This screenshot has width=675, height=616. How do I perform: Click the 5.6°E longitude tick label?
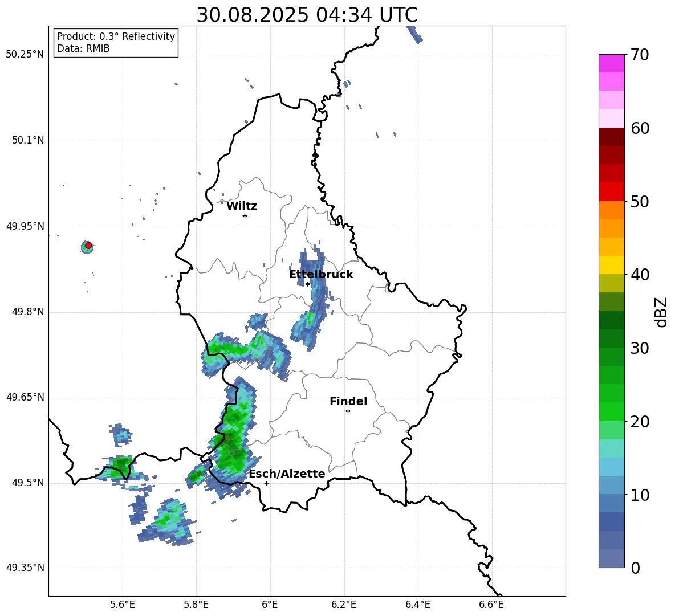pos(122,605)
